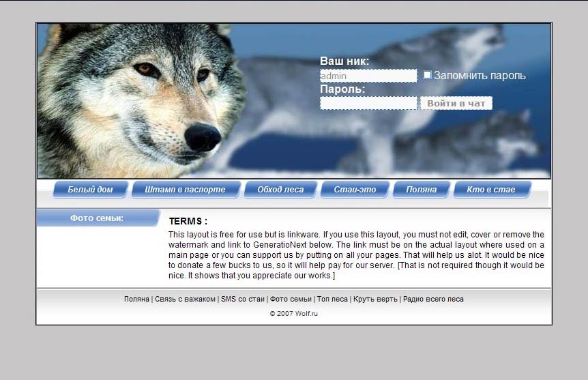This screenshot has width=588, height=380.
Task: Click the Войти в чат button
Action: (x=456, y=103)
